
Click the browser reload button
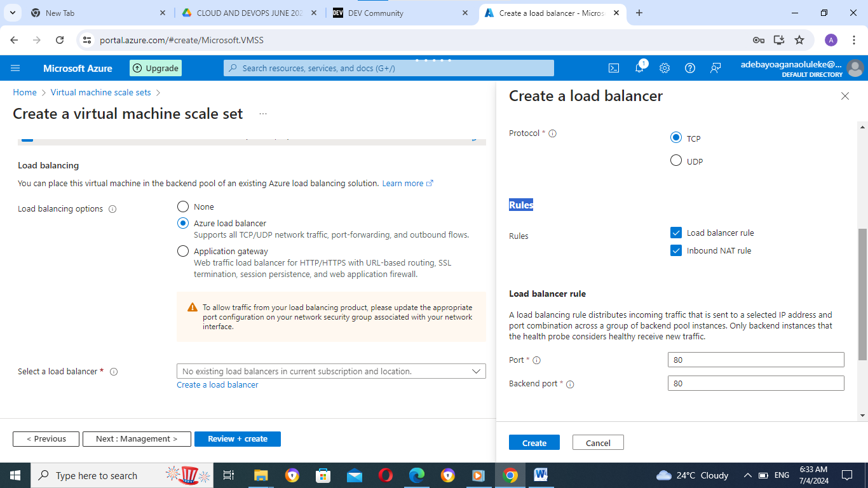click(60, 40)
